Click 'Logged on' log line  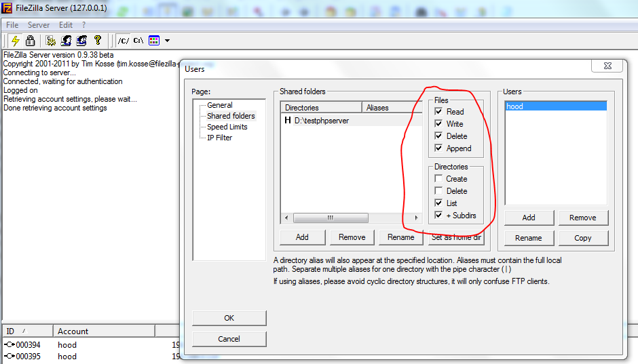20,90
